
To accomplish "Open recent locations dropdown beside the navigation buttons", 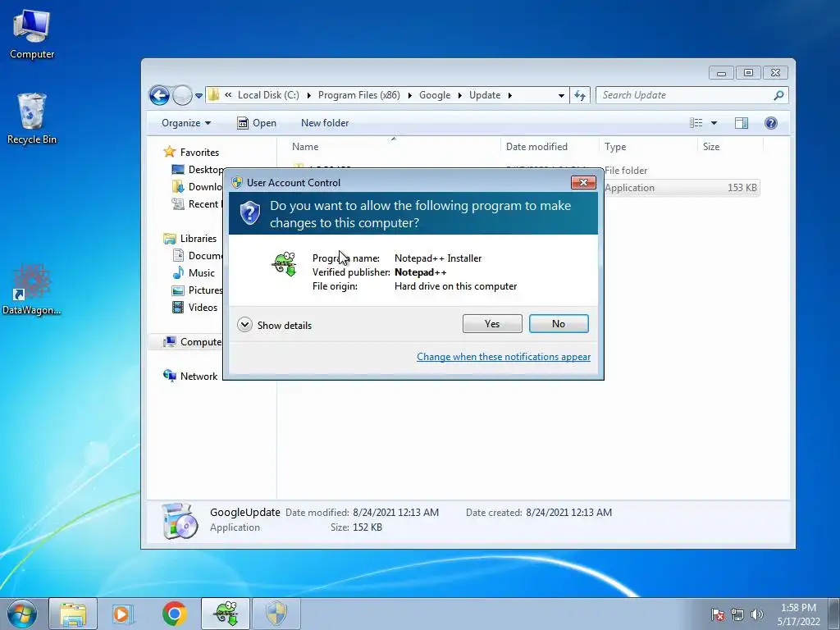I will click(199, 96).
